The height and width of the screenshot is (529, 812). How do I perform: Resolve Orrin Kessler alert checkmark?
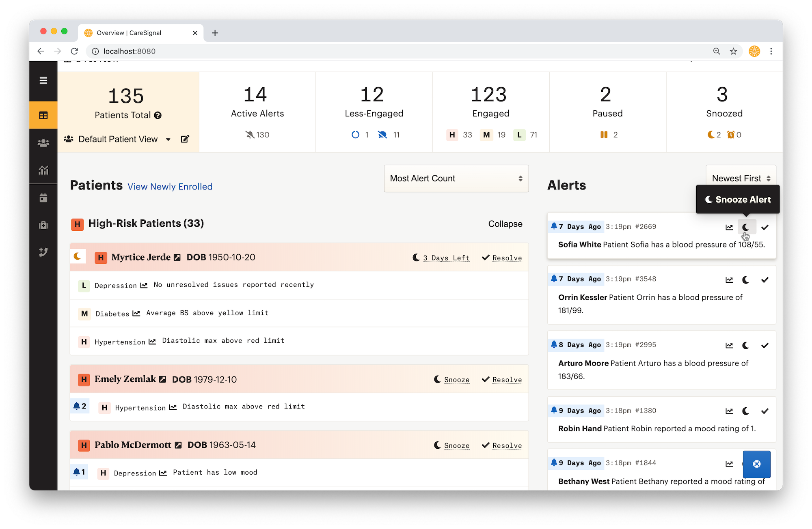click(765, 280)
